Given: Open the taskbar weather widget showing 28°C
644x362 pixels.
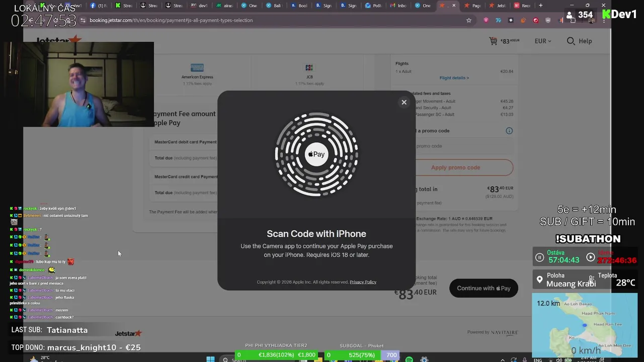Looking at the screenshot, I should point(40,359).
